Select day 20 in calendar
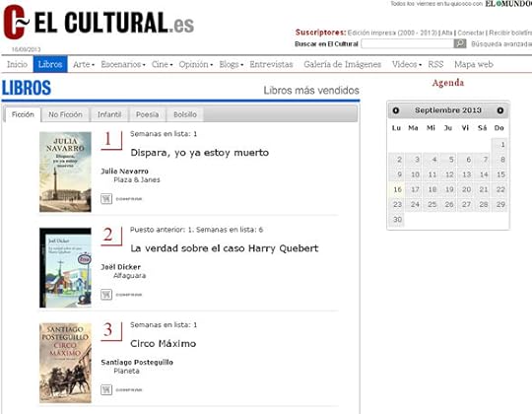532x414 pixels. (466, 189)
